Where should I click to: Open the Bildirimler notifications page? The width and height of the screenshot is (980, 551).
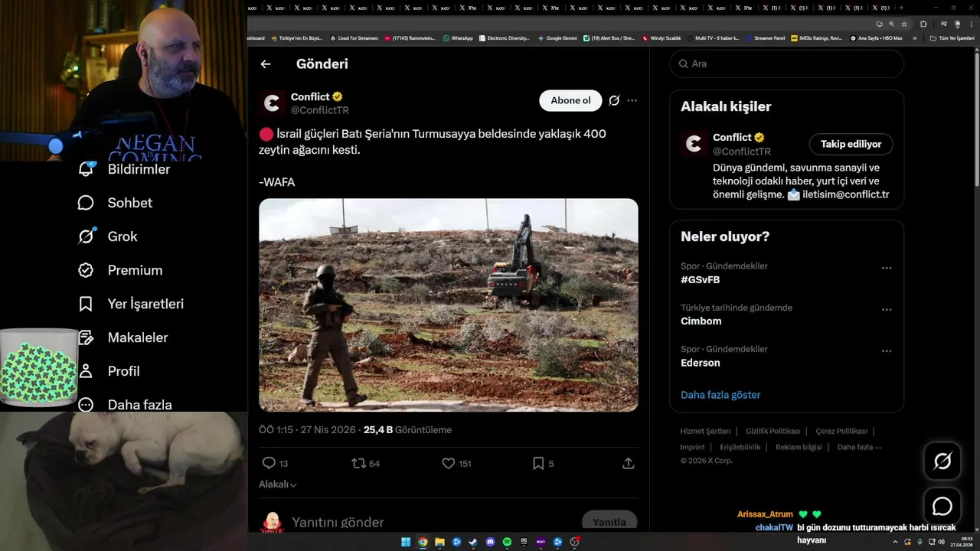[123, 169]
